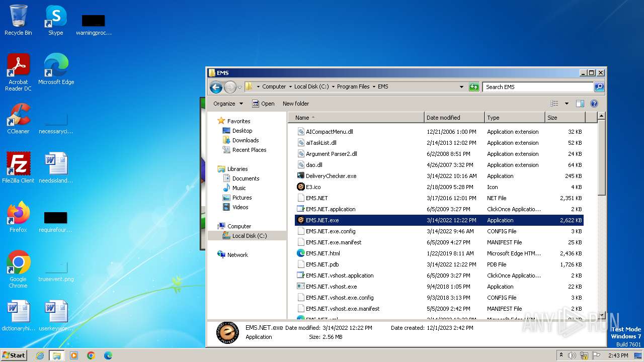Open Edge from the taskbar
The height and width of the screenshot is (362, 644).
[108, 355]
